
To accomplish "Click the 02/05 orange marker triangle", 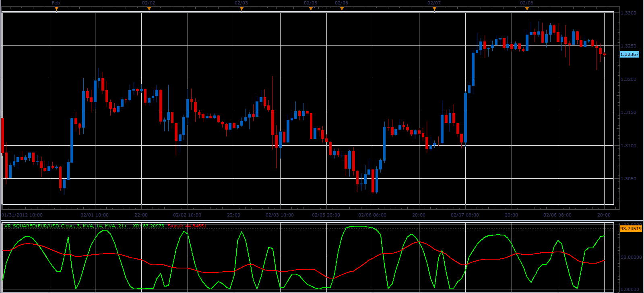I will [x=311, y=9].
